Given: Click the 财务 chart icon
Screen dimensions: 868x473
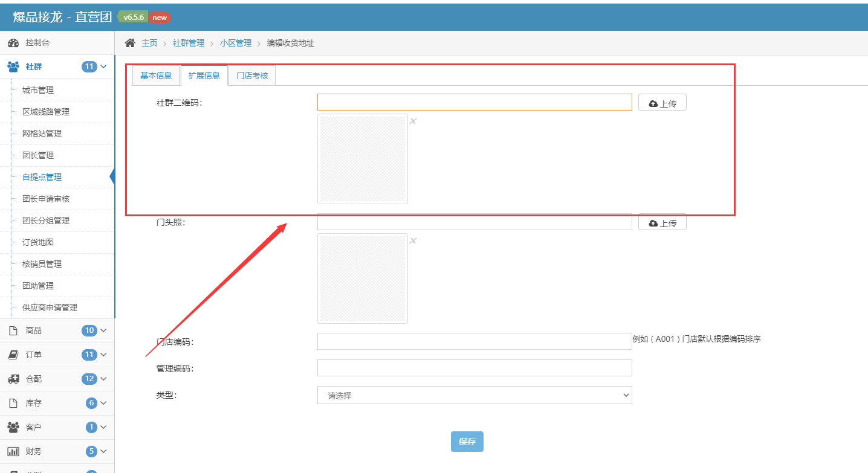Looking at the screenshot, I should pos(13,451).
